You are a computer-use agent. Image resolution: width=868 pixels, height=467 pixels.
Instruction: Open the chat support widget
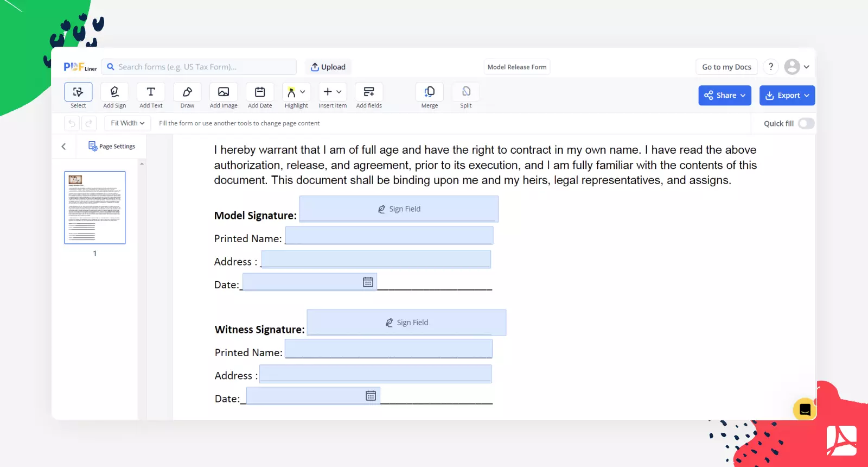[x=805, y=409]
